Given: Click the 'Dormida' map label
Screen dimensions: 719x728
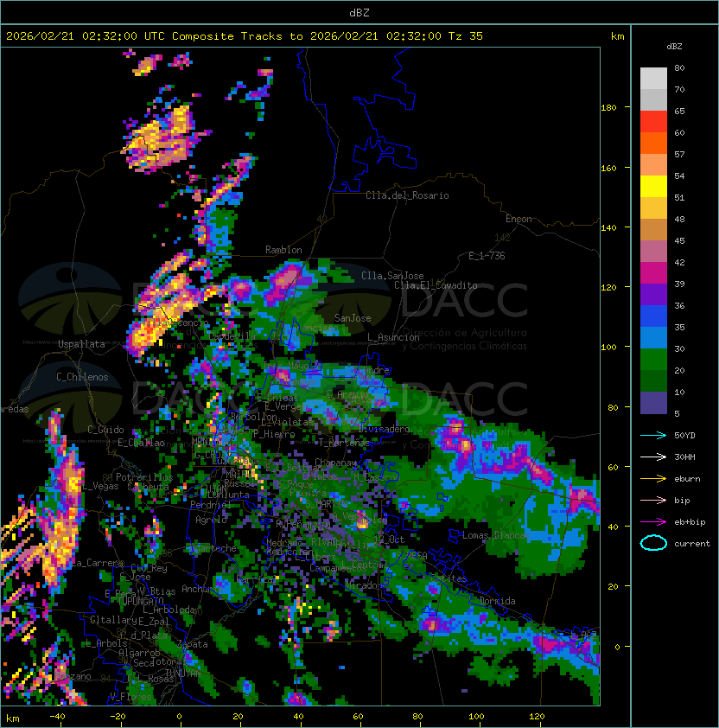Looking at the screenshot, I should click(497, 601).
